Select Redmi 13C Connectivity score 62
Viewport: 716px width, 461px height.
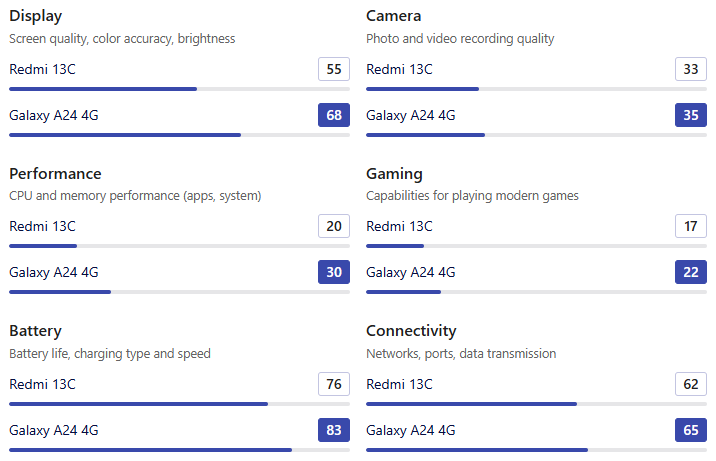point(691,384)
